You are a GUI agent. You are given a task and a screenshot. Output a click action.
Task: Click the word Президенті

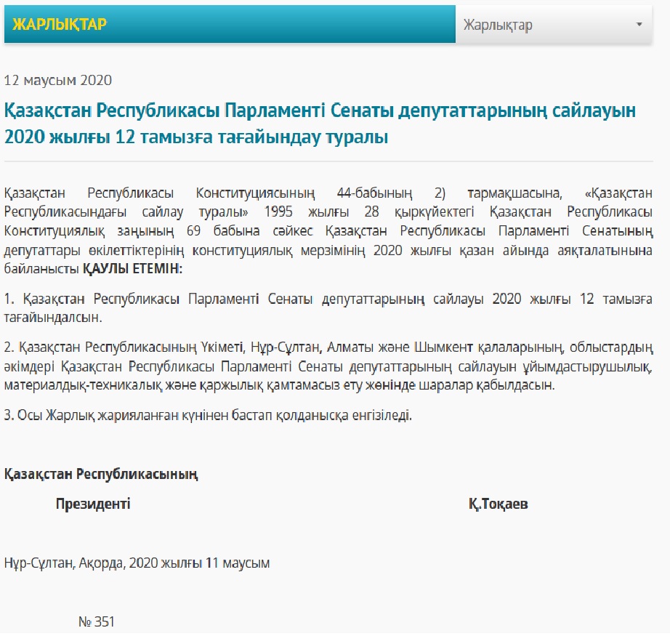tap(93, 504)
